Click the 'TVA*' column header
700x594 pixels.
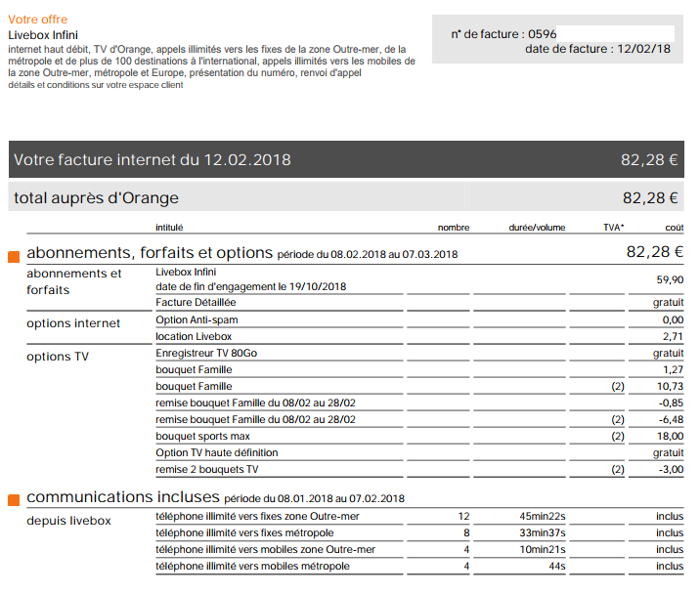[x=613, y=228]
